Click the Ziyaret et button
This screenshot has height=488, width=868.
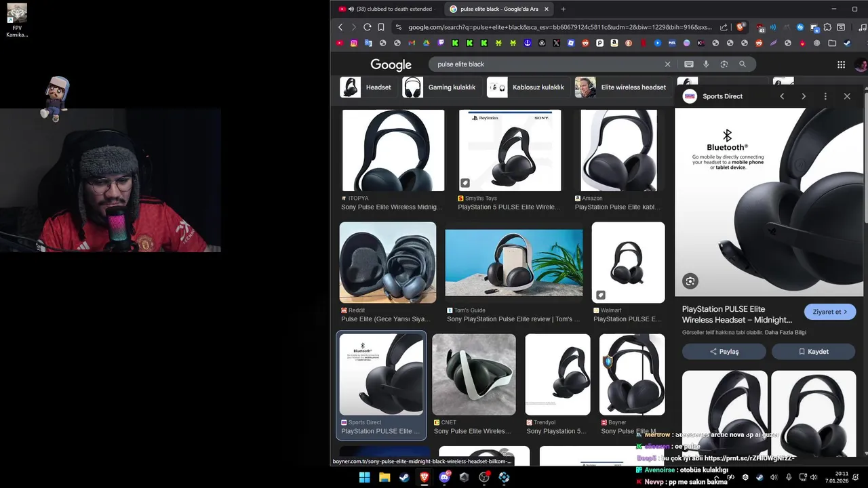(830, 312)
